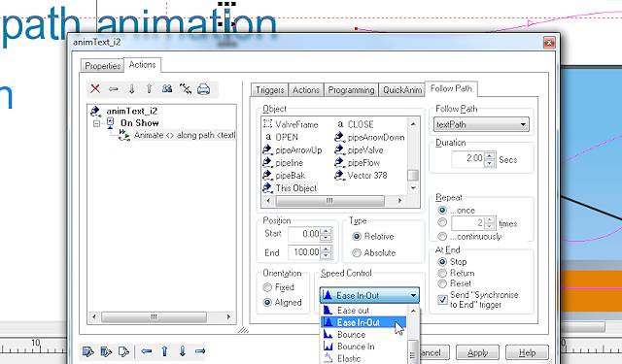Screen dimensions: 622x364
Task: Open the inner Actions tab beside Triggers
Action: (306, 90)
